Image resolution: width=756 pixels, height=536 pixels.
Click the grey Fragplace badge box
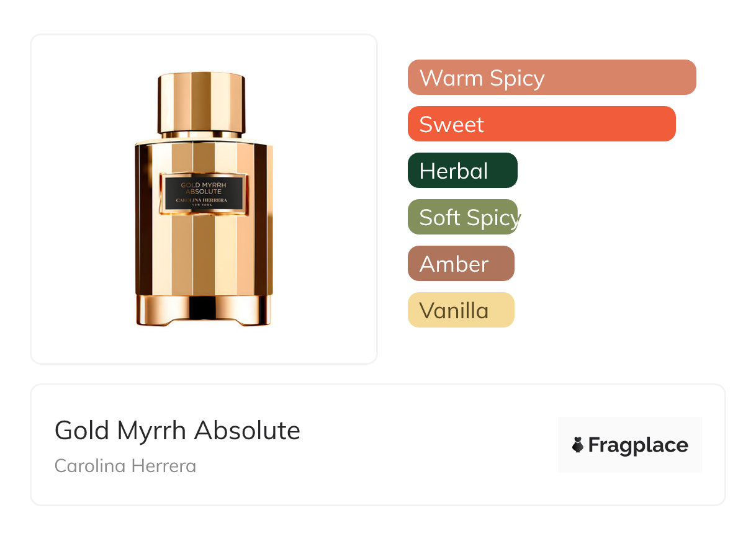pos(630,445)
